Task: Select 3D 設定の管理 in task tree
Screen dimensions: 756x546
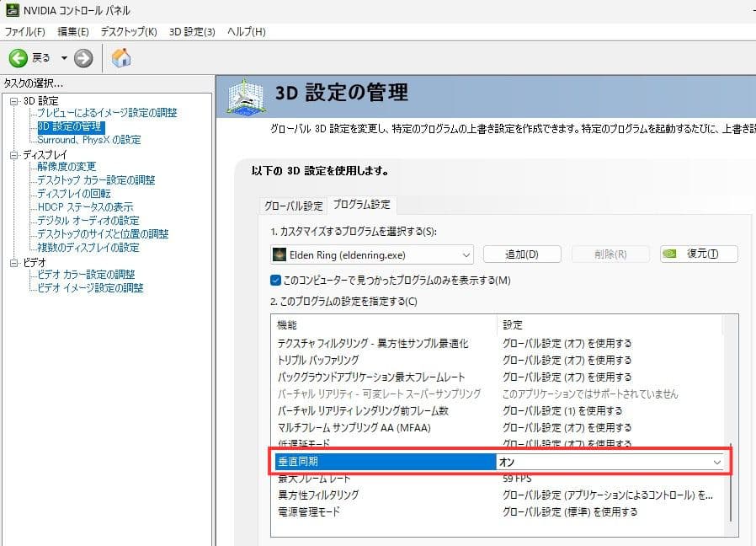Action: click(x=71, y=126)
